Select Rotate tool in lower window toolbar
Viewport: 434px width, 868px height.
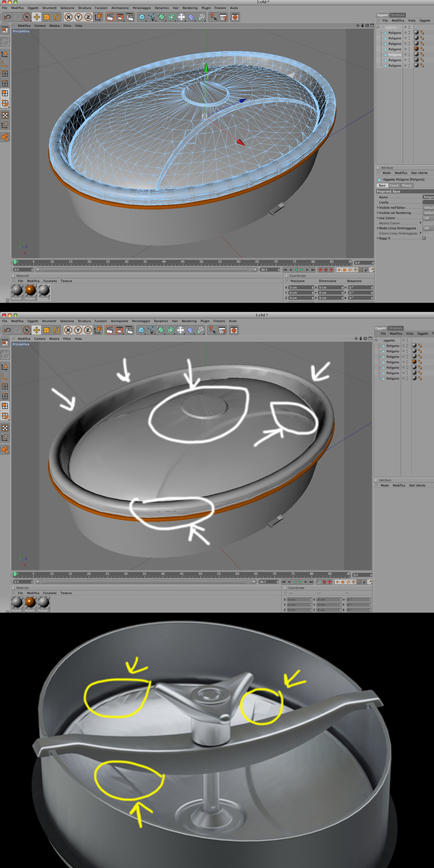(56, 330)
